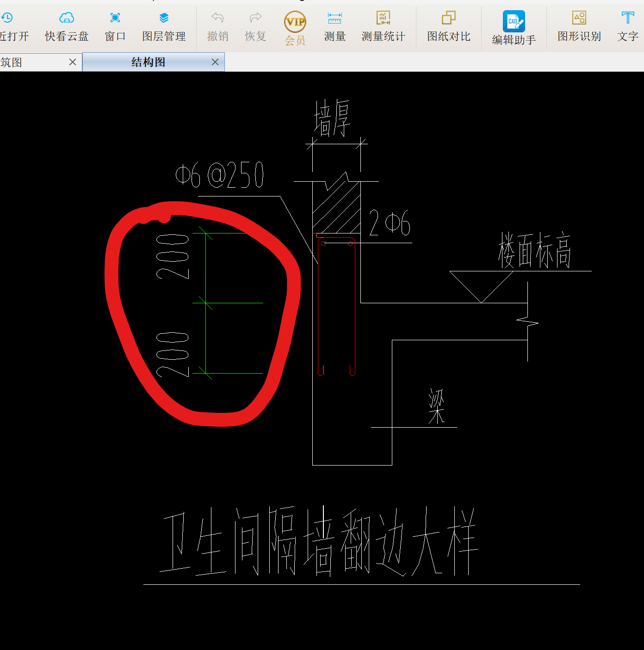The height and width of the screenshot is (650, 644).
Task: Click the 楼面标高 elevation label
Action: coord(535,250)
